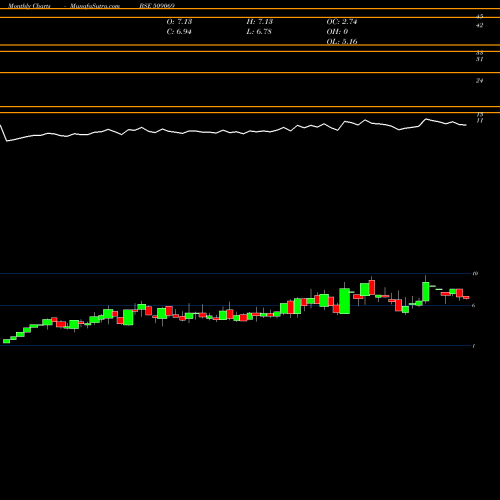Image resolution: width=500 pixels, height=500 pixels.
Task: Click the '6' price level label
Action: point(474,305)
